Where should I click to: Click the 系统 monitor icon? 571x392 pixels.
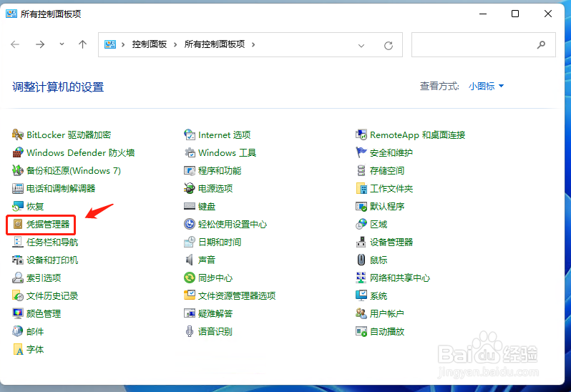click(361, 295)
